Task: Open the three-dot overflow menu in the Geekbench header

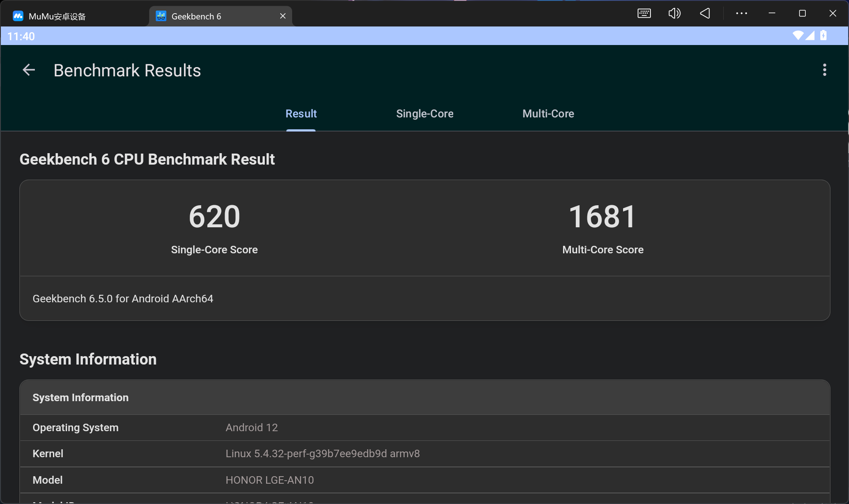Action: 824,70
